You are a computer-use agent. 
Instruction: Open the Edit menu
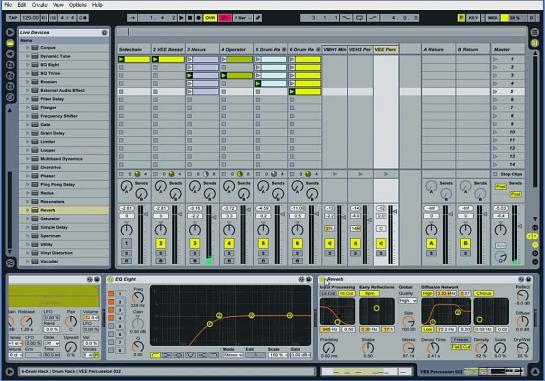(x=22, y=5)
